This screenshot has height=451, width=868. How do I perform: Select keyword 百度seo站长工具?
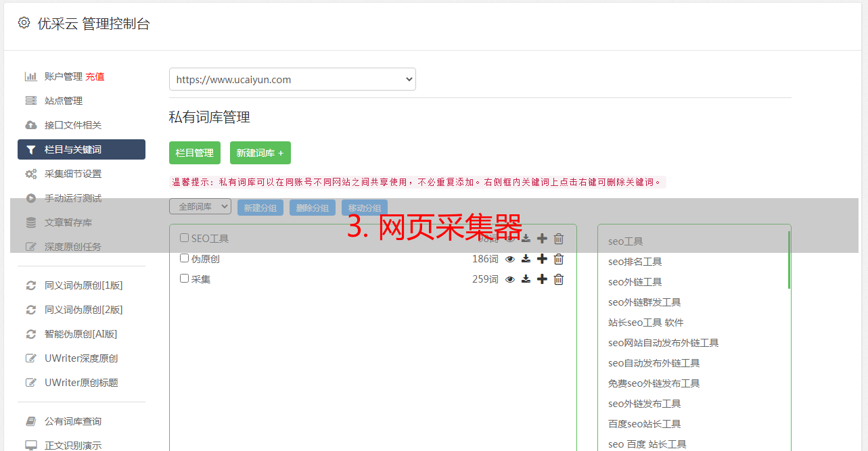(644, 424)
